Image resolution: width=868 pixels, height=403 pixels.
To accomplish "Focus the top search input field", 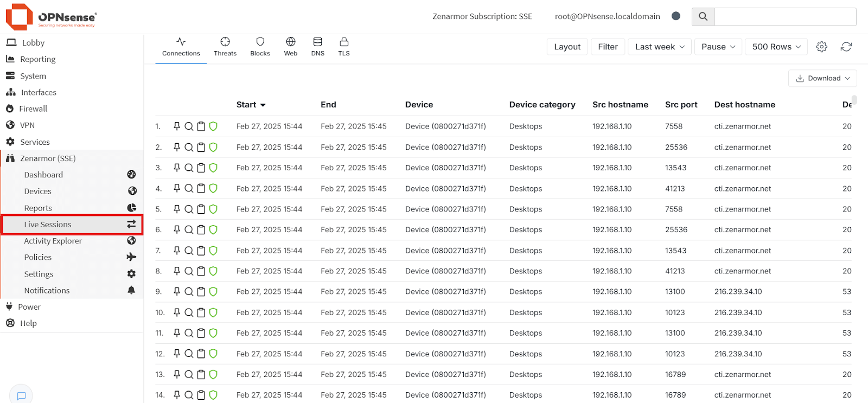I will (785, 16).
